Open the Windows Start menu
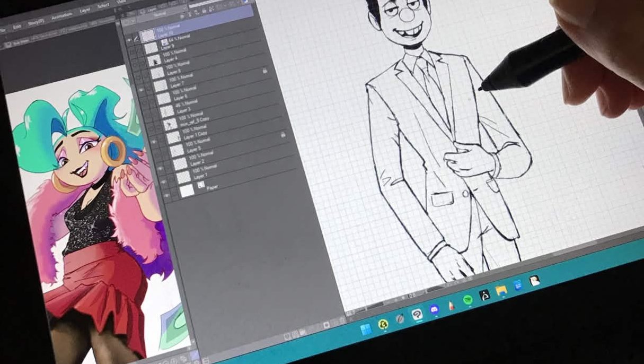Screen dimensions: 644x364 pos(366,330)
